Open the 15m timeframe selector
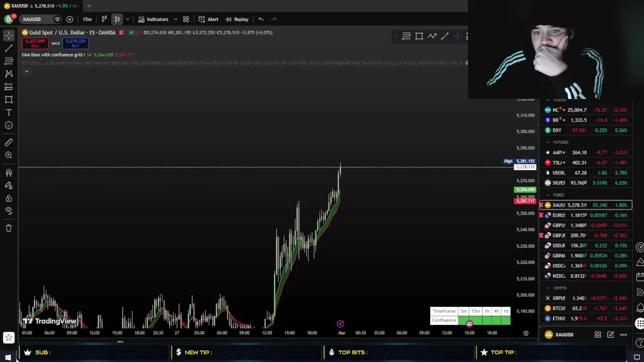This screenshot has width=644, height=362. pyautogui.click(x=87, y=19)
